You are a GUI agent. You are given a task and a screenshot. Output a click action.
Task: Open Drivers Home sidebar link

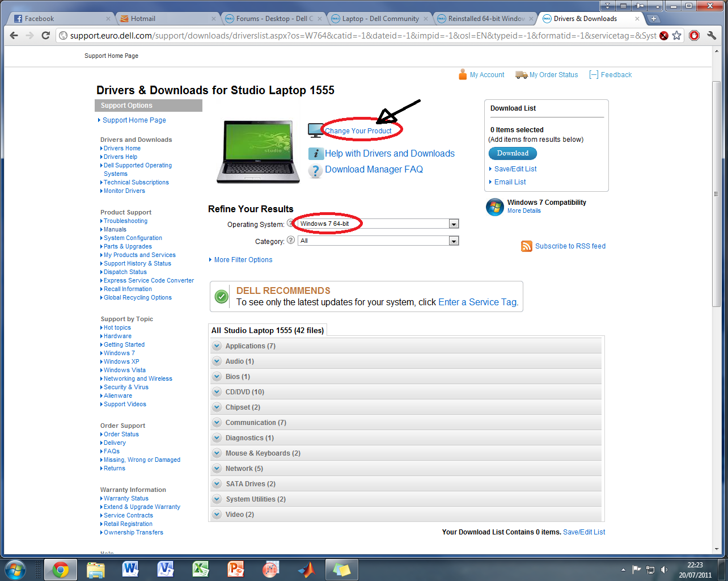click(122, 149)
